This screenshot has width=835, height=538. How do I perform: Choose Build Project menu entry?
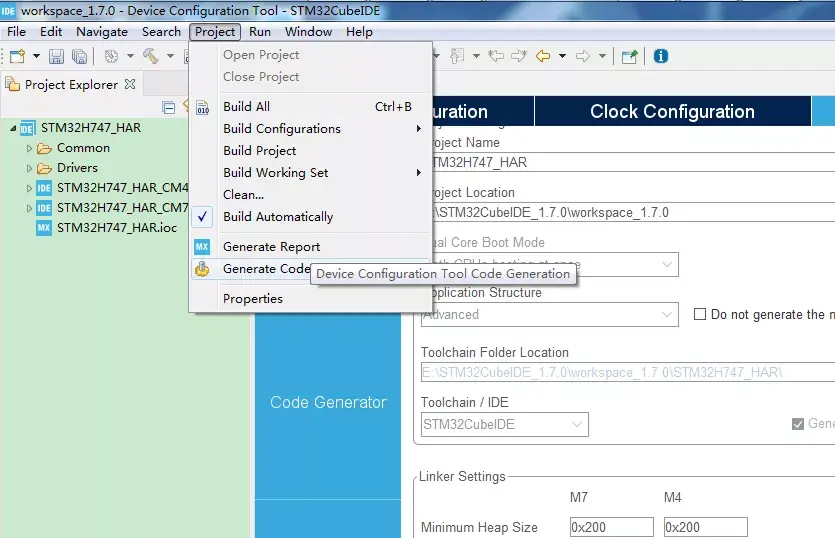click(311, 151)
